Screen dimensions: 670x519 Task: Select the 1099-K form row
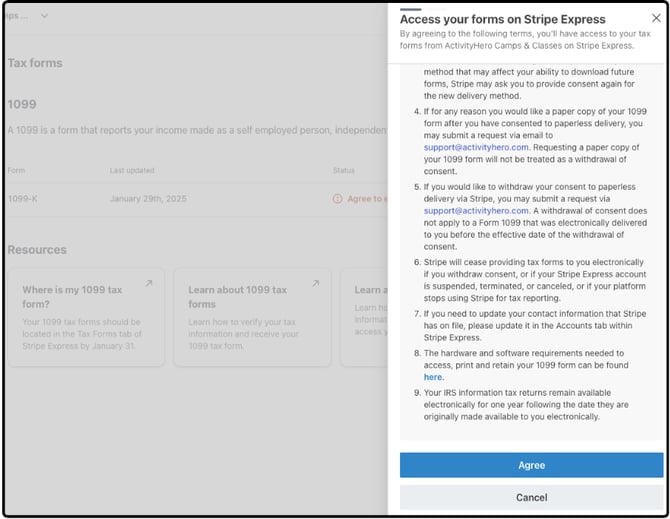click(x=22, y=199)
